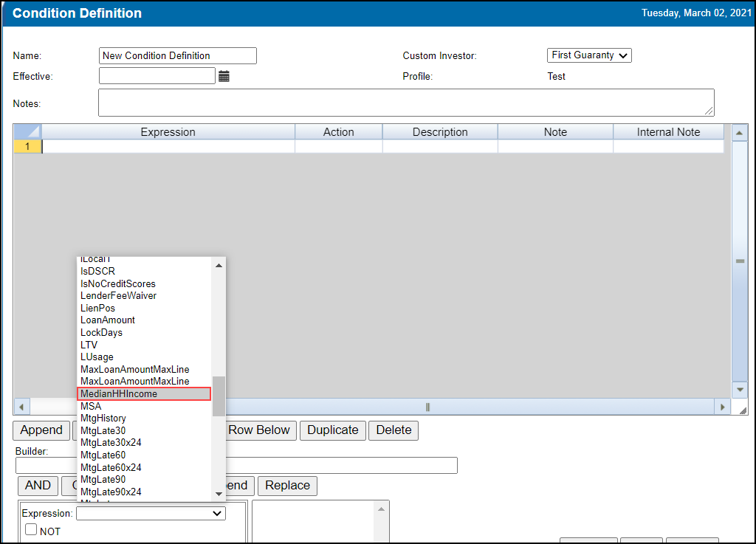The height and width of the screenshot is (544, 756).
Task: Click the grid resize handle corner
Action: [x=743, y=410]
